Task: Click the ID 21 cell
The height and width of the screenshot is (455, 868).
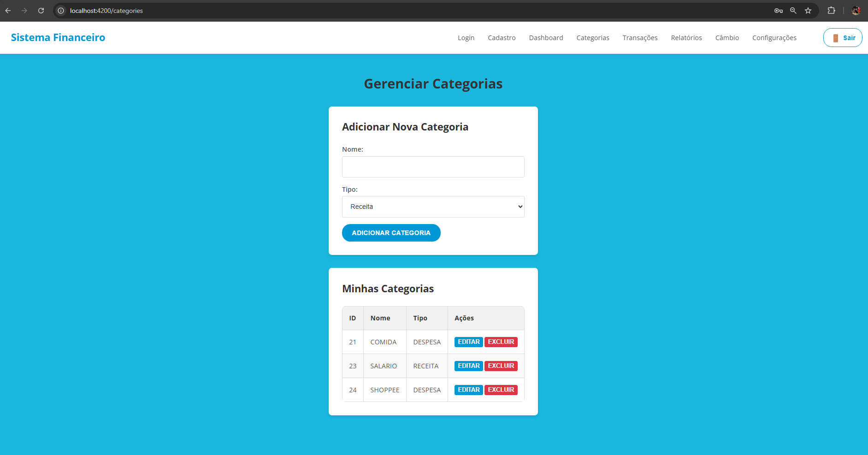Action: [353, 342]
